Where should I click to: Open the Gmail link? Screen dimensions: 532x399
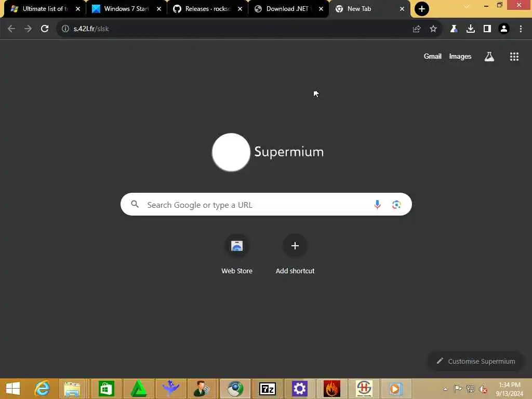(x=433, y=56)
